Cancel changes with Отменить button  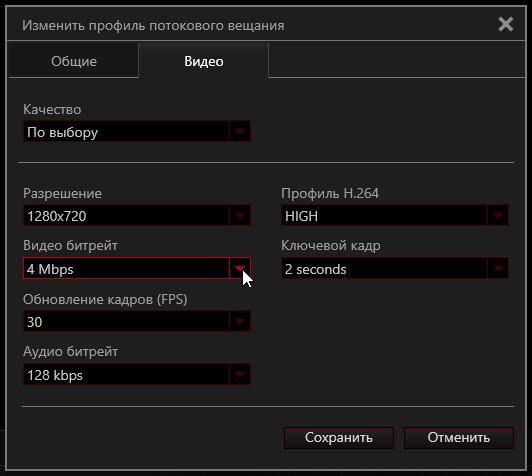(459, 438)
